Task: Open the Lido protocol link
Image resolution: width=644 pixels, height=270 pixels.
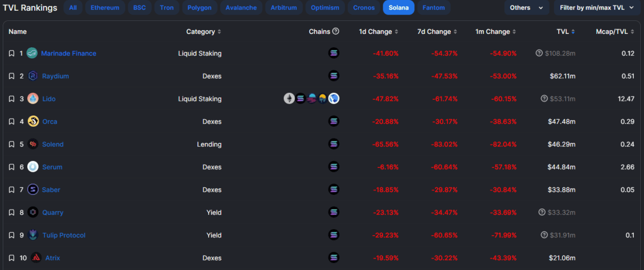Action: tap(49, 99)
